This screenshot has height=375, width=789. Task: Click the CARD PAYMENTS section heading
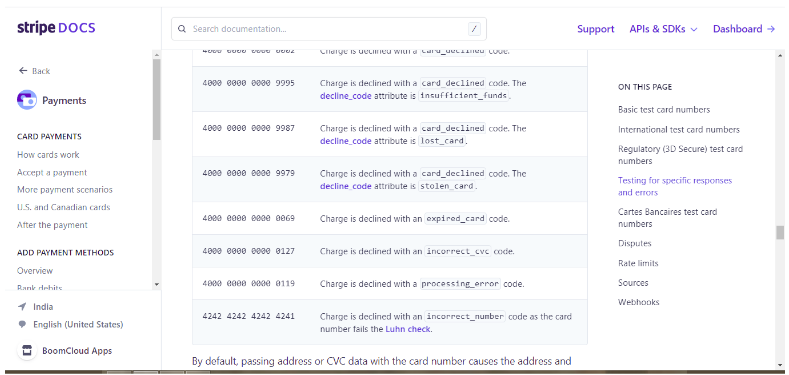pyautogui.click(x=49, y=136)
